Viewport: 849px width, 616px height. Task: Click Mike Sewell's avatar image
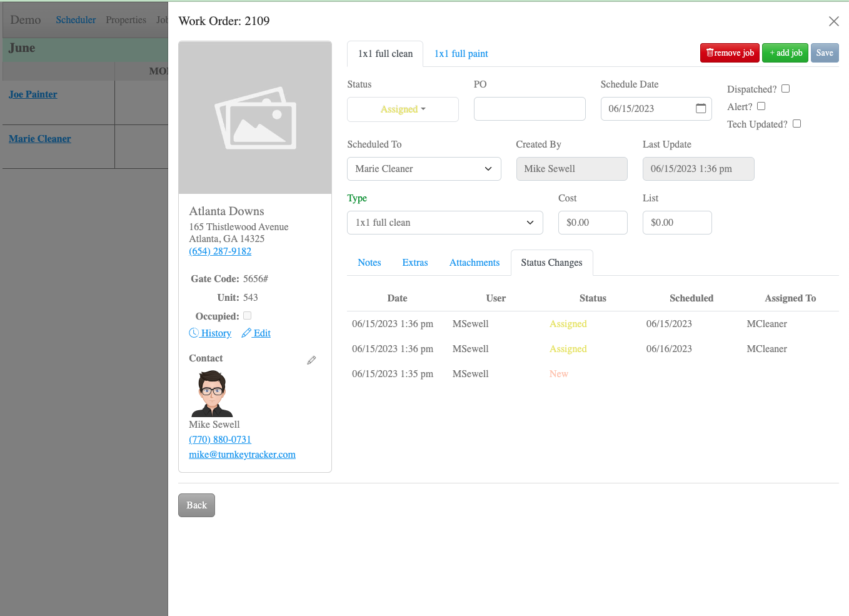(211, 393)
